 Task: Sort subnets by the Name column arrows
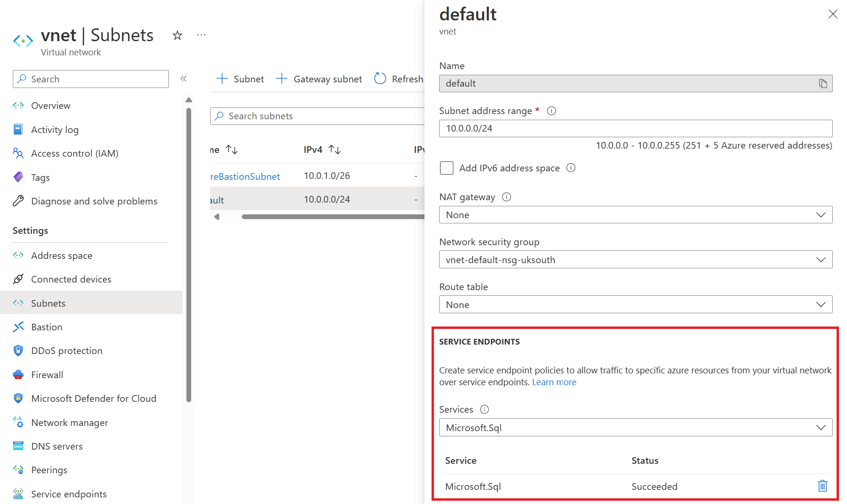[x=231, y=150]
